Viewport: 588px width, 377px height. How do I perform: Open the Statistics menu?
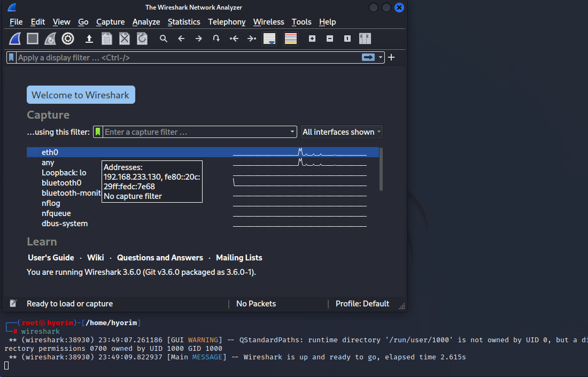(184, 22)
